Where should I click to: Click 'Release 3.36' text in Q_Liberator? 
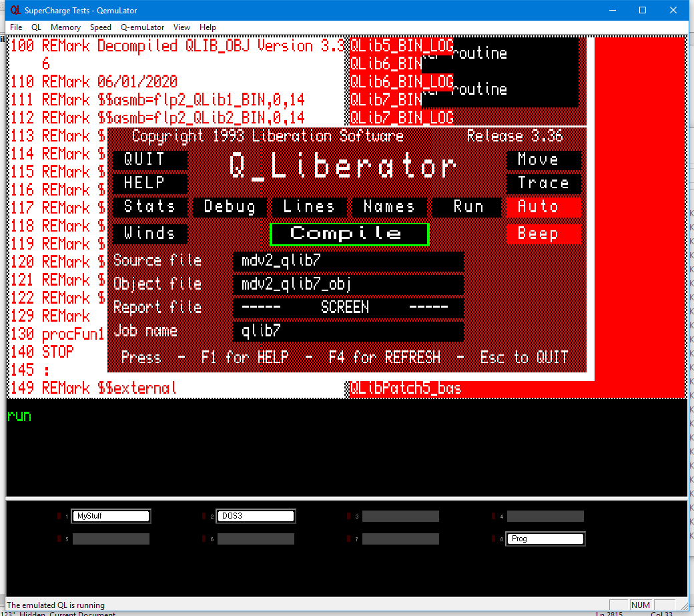[514, 136]
